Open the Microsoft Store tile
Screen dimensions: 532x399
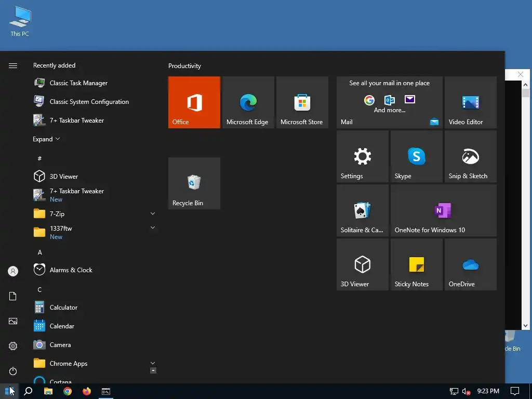[x=302, y=102]
